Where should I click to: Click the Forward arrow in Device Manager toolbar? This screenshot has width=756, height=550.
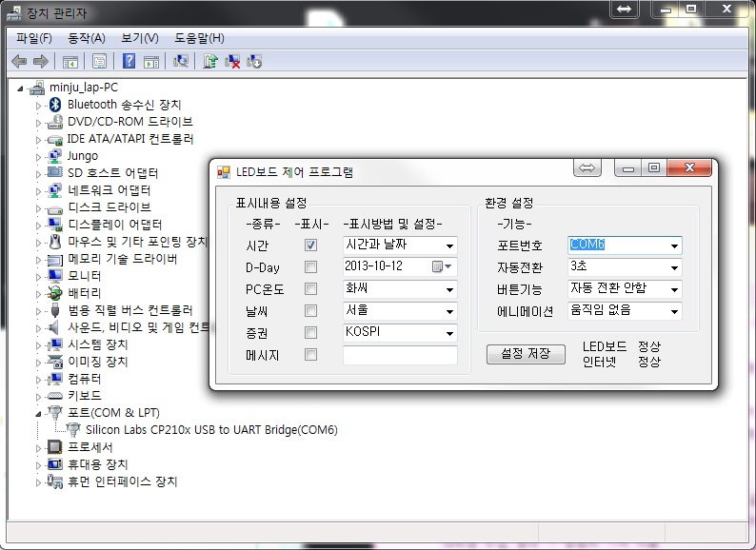tap(41, 61)
